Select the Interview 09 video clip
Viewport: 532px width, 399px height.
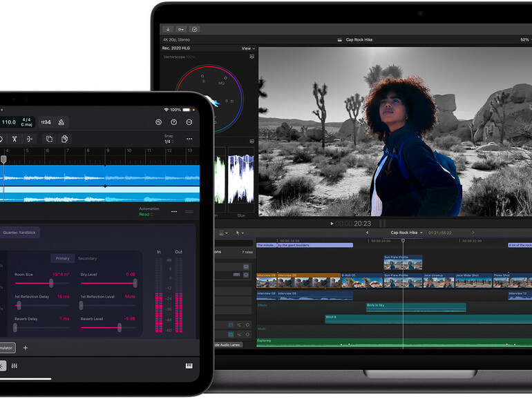(x=309, y=281)
